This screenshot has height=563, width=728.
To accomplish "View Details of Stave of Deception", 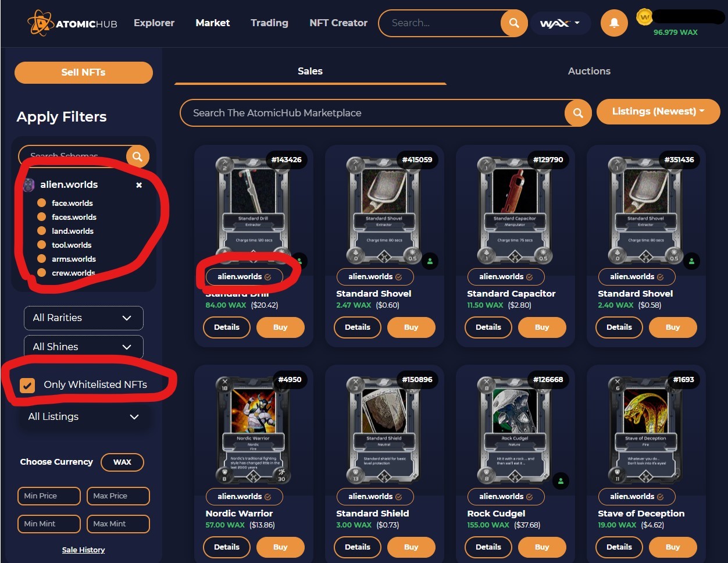I will coord(619,547).
